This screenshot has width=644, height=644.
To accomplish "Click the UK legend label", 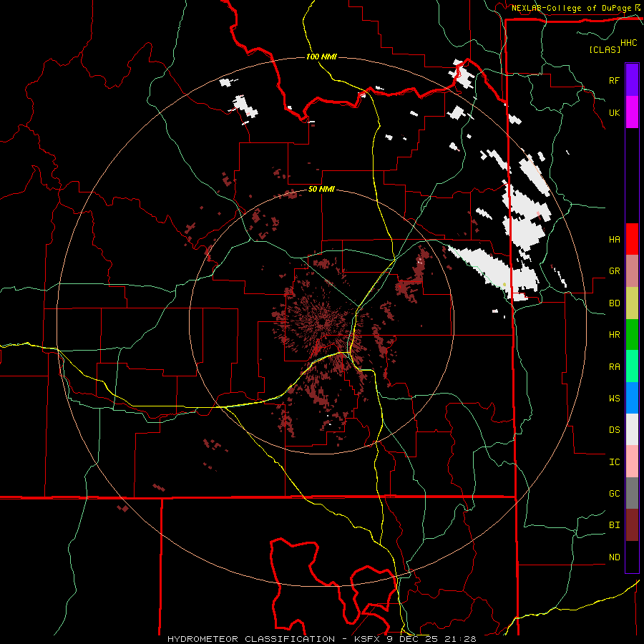I will (614, 112).
